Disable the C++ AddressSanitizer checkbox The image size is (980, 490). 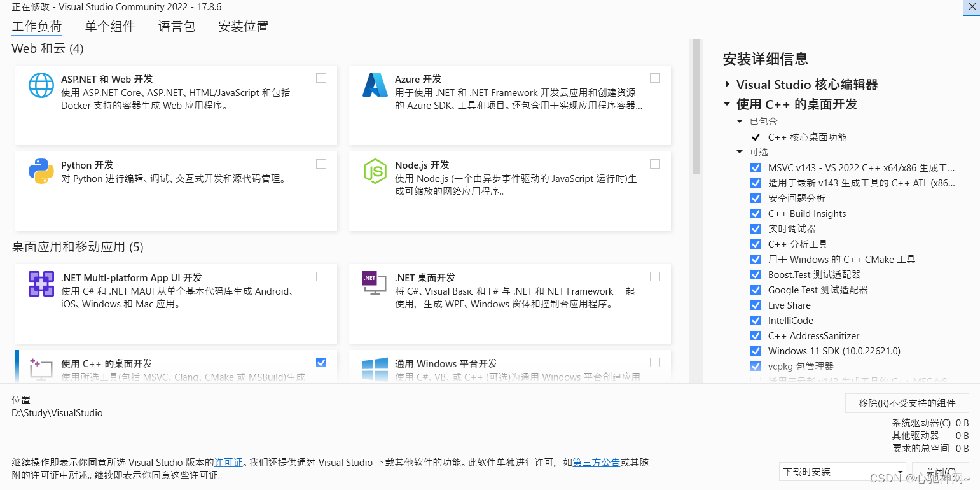[x=755, y=335]
